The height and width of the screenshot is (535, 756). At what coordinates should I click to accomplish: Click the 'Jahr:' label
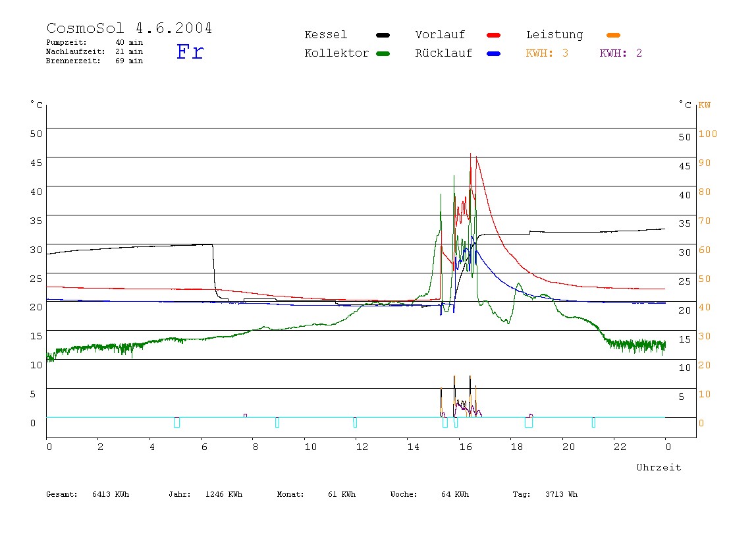179,494
